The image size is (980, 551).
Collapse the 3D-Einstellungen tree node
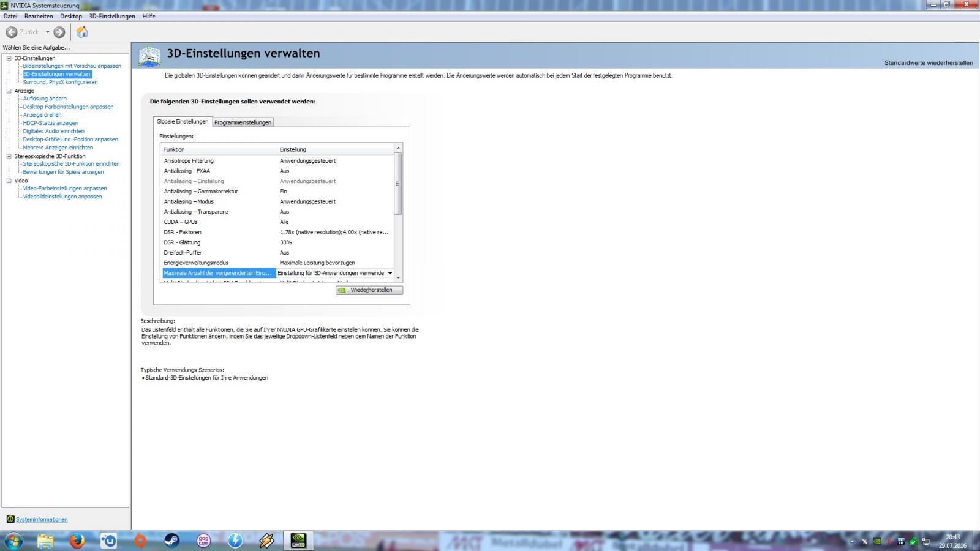click(9, 58)
